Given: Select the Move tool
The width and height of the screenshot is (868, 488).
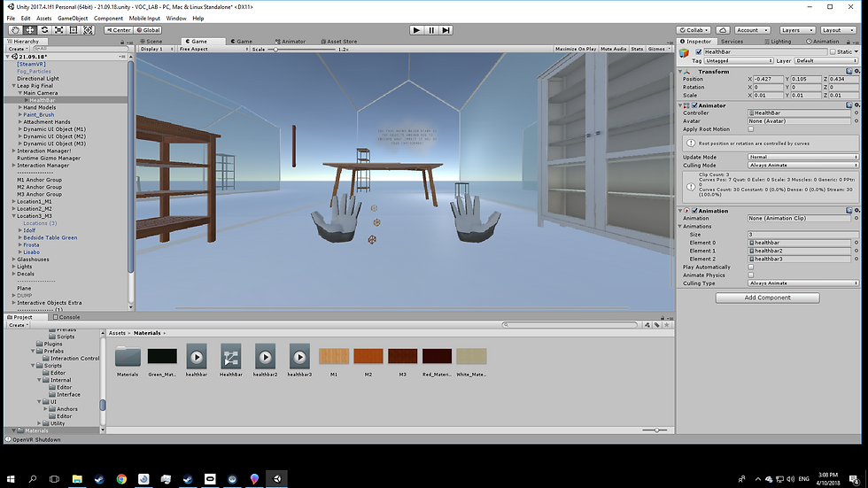Looking at the screenshot, I should pos(30,30).
